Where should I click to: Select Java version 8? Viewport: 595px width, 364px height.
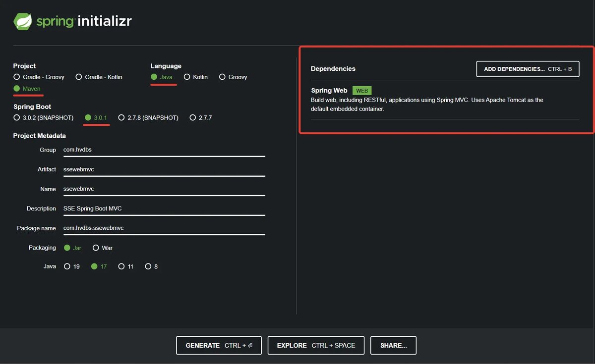coord(151,266)
